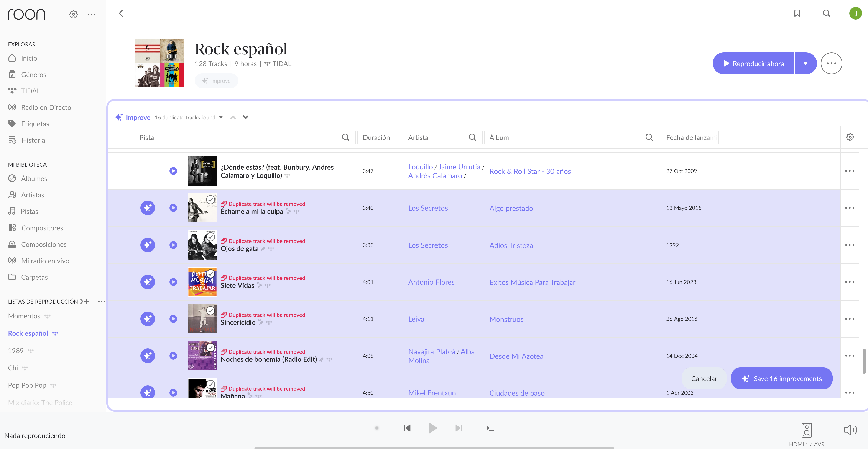Viewport: 868px width, 449px height.
Task: Play track Échame a mi la culpa
Action: coord(173,208)
